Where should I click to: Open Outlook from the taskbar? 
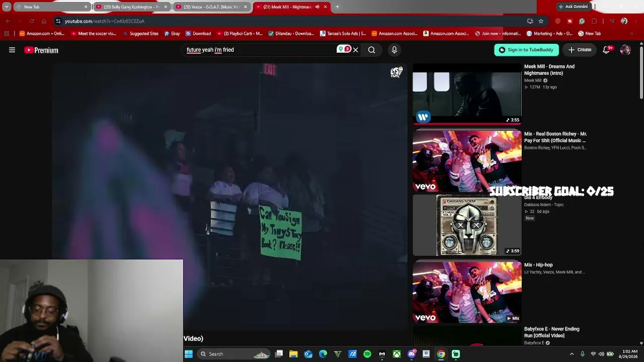(308, 354)
